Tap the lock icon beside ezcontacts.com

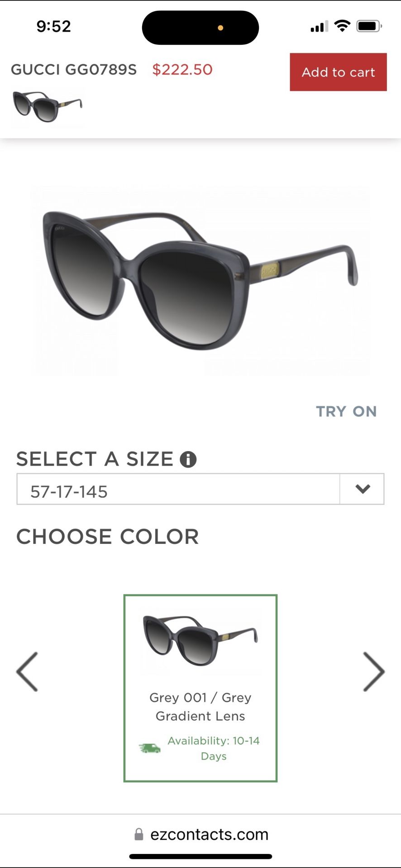click(x=138, y=834)
